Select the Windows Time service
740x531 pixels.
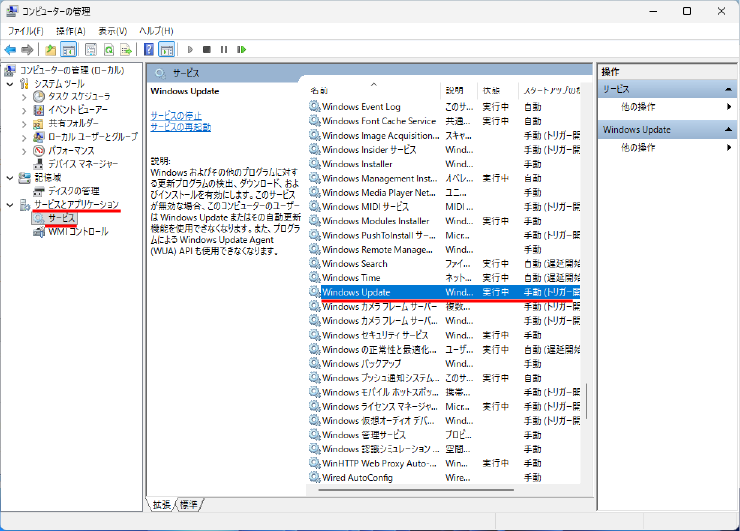(x=445, y=278)
